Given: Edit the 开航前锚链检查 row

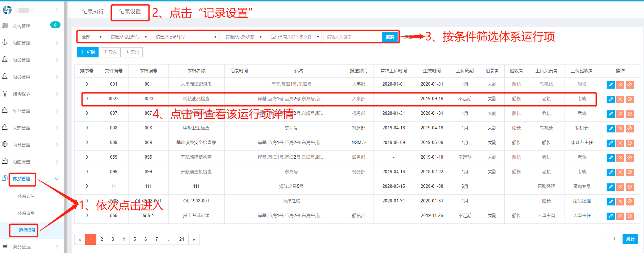Looking at the screenshot, I should (x=610, y=158).
